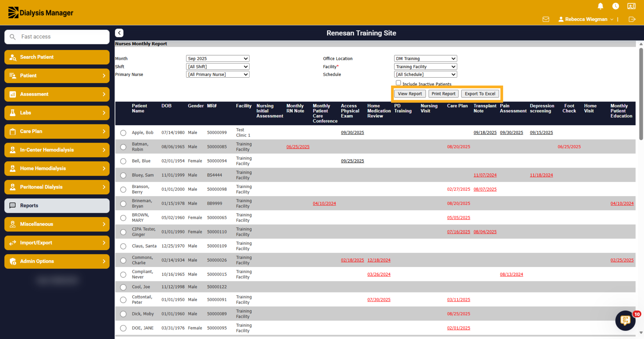This screenshot has width=644, height=339.
Task: Click the Print Report button
Action: [443, 94]
